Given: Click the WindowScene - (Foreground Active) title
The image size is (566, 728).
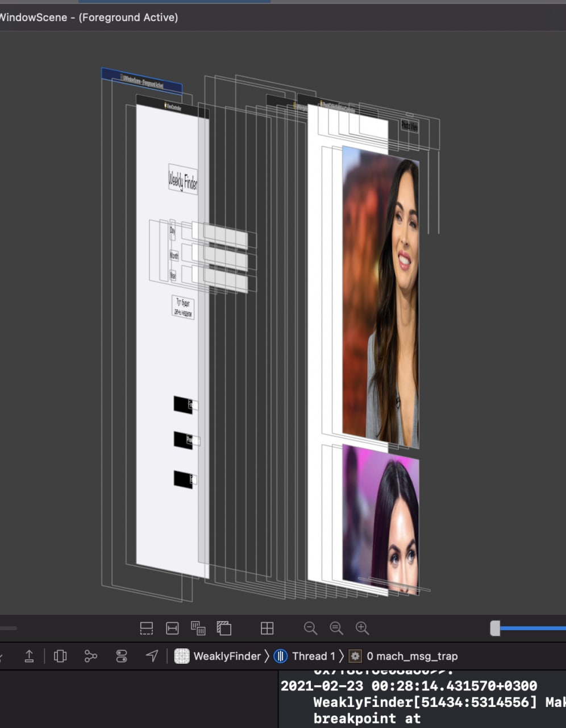Looking at the screenshot, I should [89, 18].
